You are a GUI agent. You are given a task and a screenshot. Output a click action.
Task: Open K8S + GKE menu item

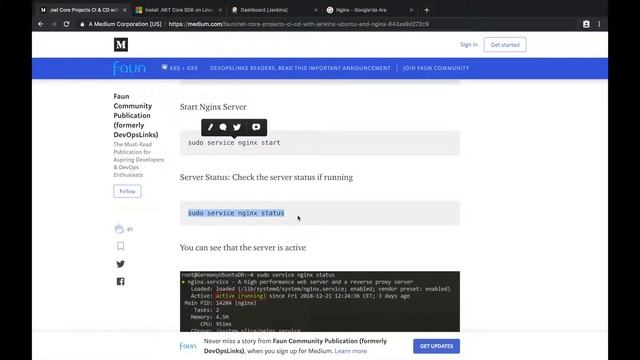click(x=180, y=68)
